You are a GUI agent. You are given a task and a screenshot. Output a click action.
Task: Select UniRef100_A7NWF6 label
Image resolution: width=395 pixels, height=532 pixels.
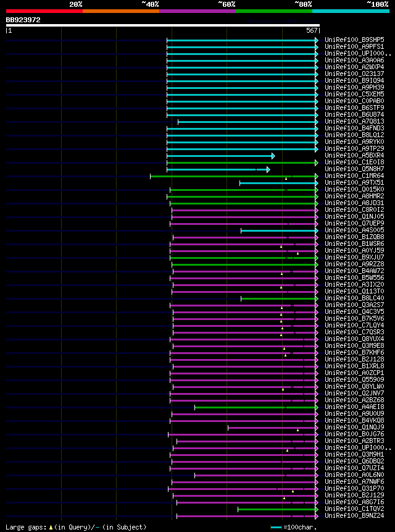point(354,481)
